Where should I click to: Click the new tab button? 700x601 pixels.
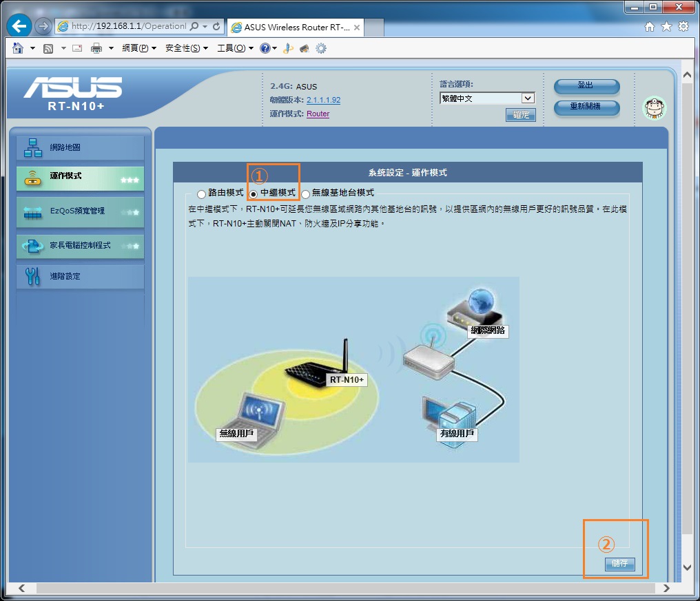pyautogui.click(x=375, y=28)
